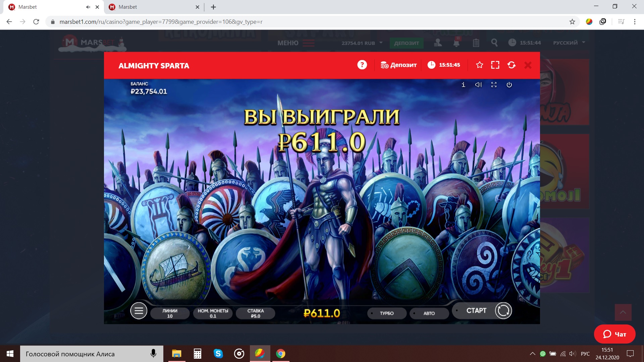Image resolution: width=644 pixels, height=362 pixels.
Task: Open the game info icon
Action: click(x=463, y=85)
